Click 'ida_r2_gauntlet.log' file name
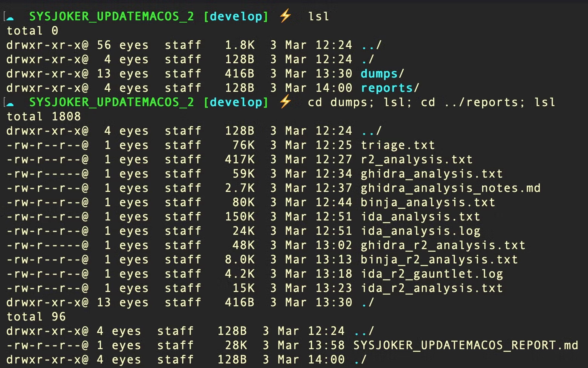Screen dimensions: 588x368 (x=432, y=274)
